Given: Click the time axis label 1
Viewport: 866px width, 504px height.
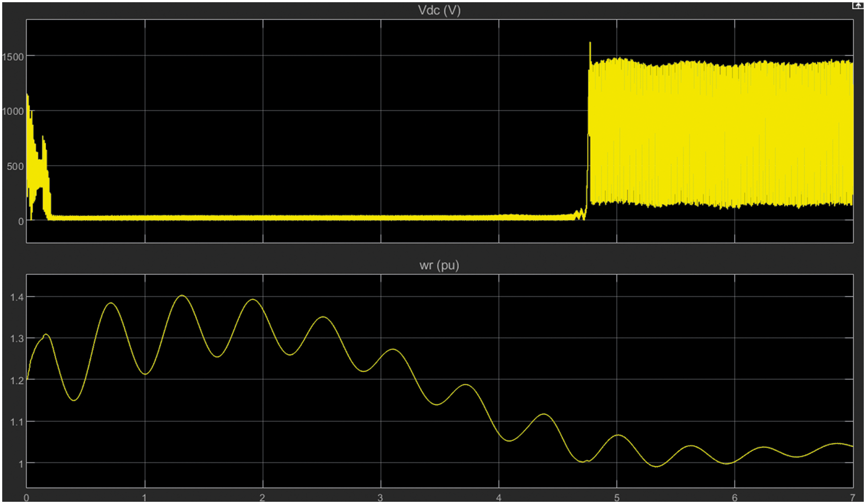Looking at the screenshot, I should [144, 498].
